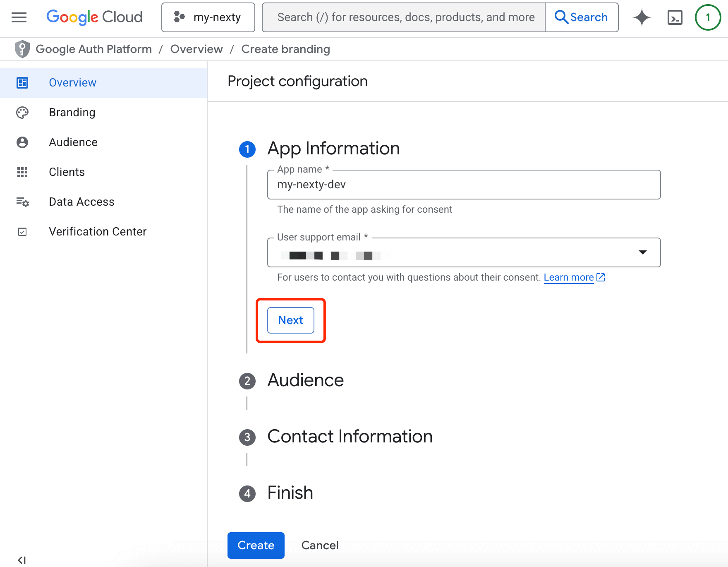Image resolution: width=728 pixels, height=567 pixels.
Task: Click the Google Cloud logo
Action: [x=94, y=17]
